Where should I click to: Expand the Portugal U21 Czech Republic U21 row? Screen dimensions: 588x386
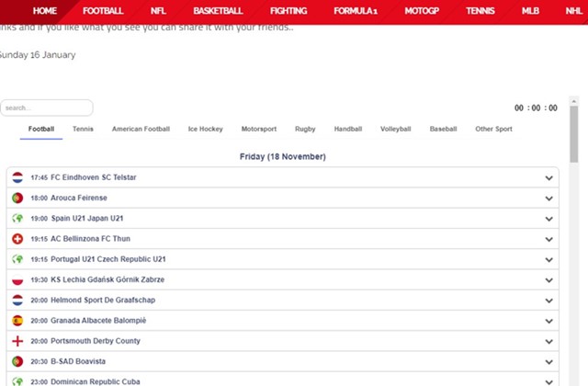[x=548, y=259]
